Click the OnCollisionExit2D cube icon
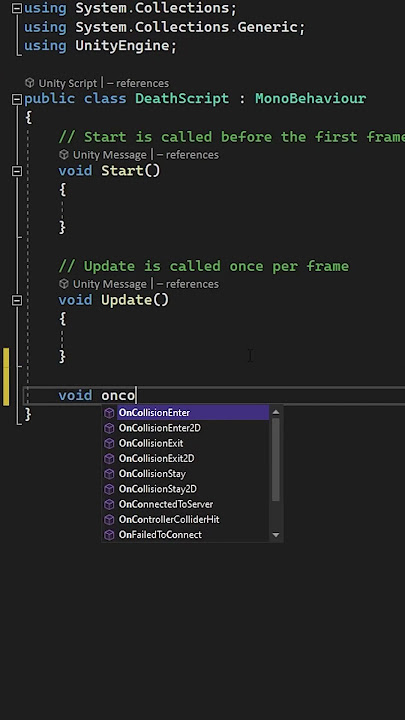Screen dimensions: 405x720 coord(109,459)
